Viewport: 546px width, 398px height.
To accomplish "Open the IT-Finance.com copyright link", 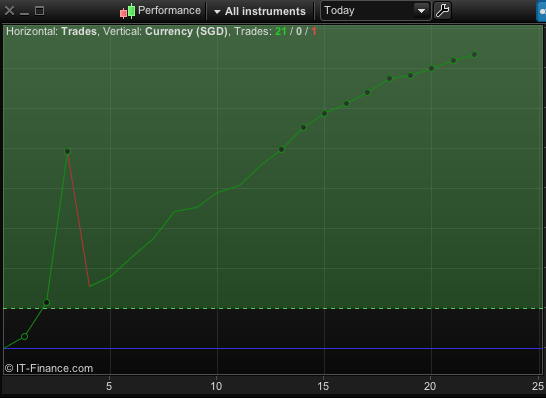I will 49,368.
